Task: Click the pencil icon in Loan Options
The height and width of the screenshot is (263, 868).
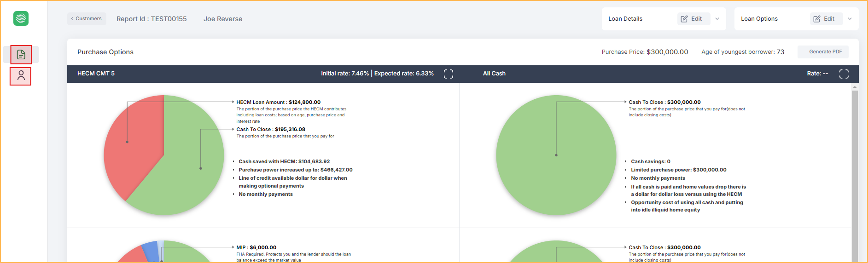Action: [817, 19]
